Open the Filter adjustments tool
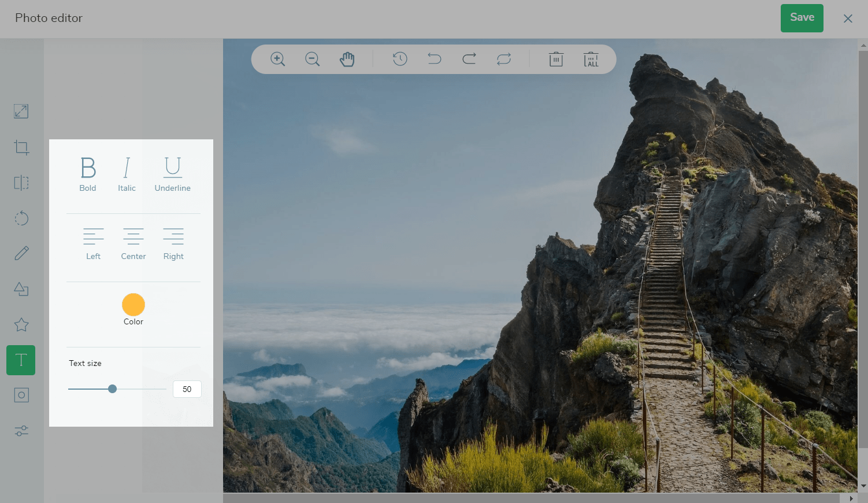Image resolution: width=868 pixels, height=503 pixels. pos(21,431)
